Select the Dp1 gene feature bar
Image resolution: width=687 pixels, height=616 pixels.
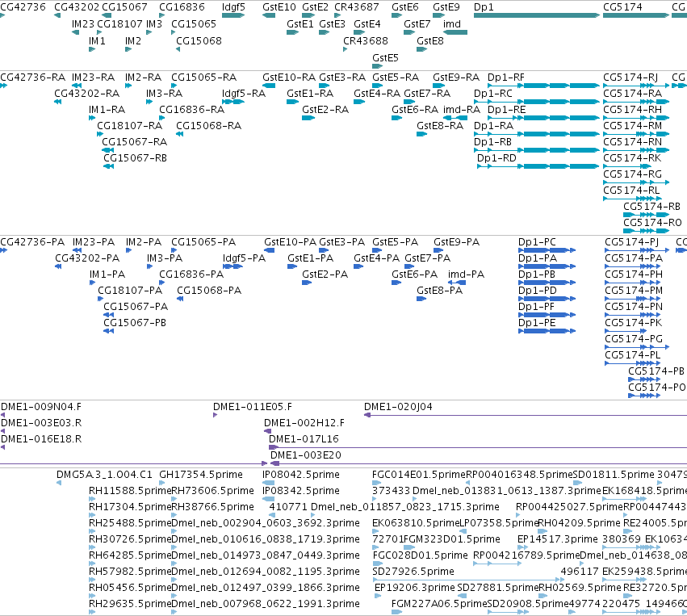[x=537, y=15]
